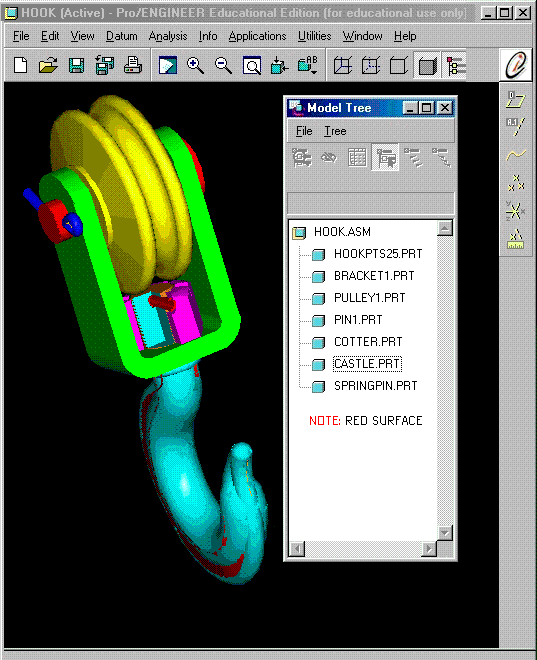Click the Pro/ENGINEER pencil logo icon
The width and height of the screenshot is (537, 660).
(x=516, y=65)
